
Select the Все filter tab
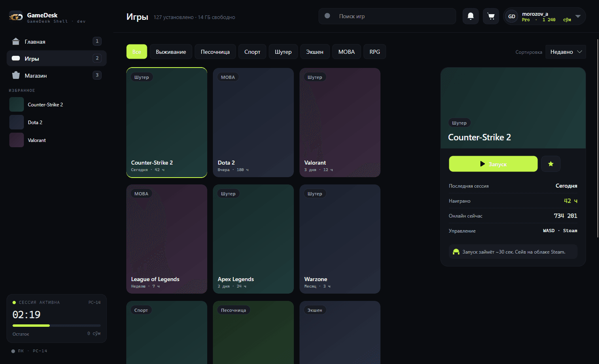(x=137, y=52)
